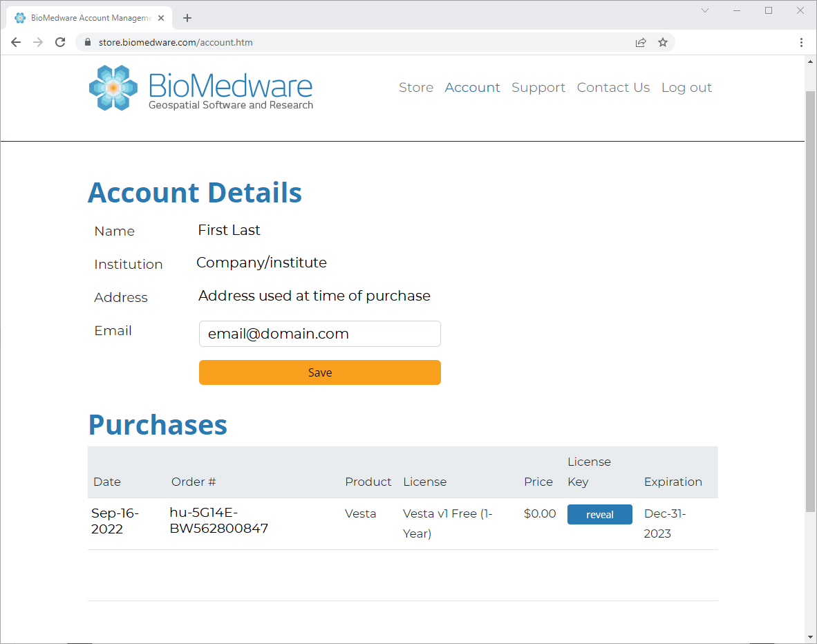The image size is (817, 644).
Task: Click the $0.00 price cell
Action: pos(540,513)
